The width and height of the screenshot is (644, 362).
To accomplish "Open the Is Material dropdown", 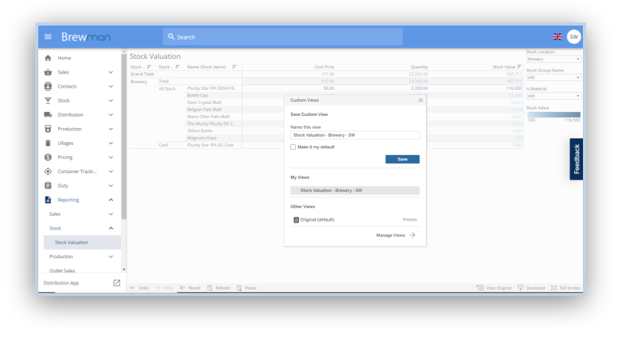I will point(553,96).
